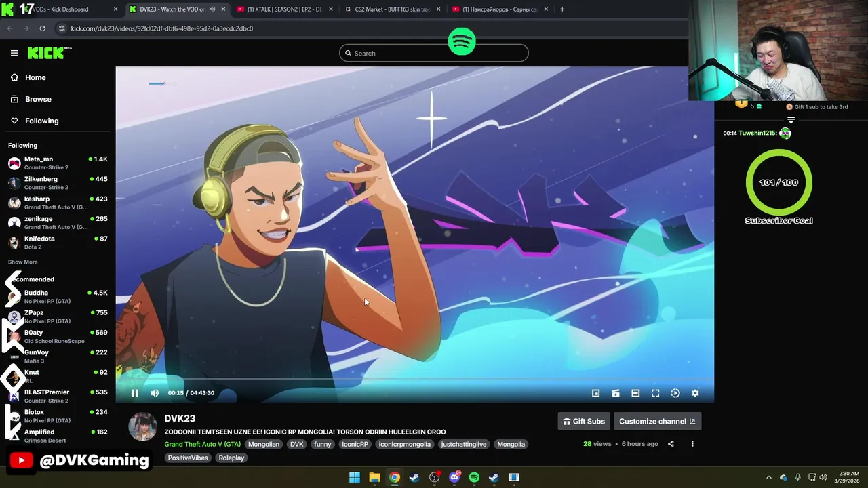Open Windows Start menu
The height and width of the screenshot is (488, 868).
tap(354, 477)
